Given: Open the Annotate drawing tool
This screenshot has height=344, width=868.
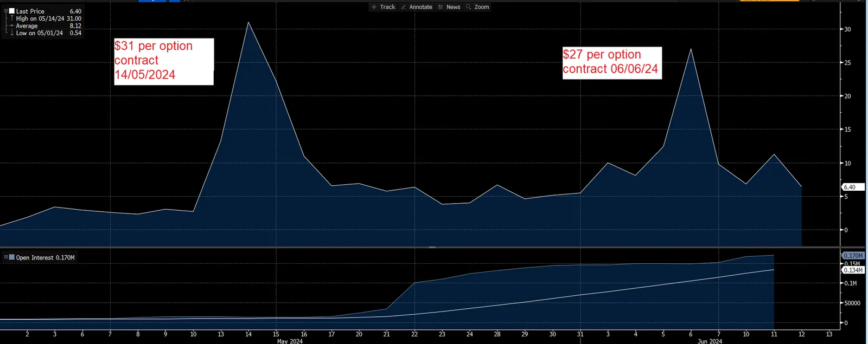Looking at the screenshot, I should [416, 7].
